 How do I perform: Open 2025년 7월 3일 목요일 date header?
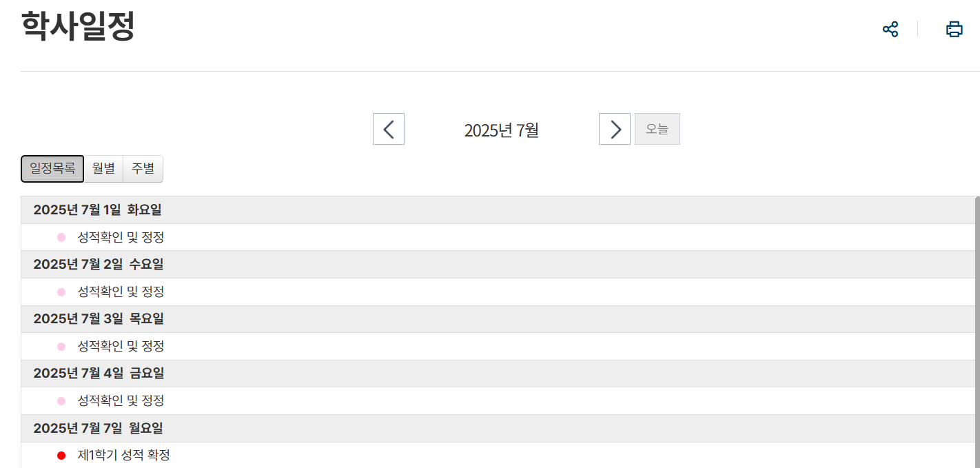[99, 319]
